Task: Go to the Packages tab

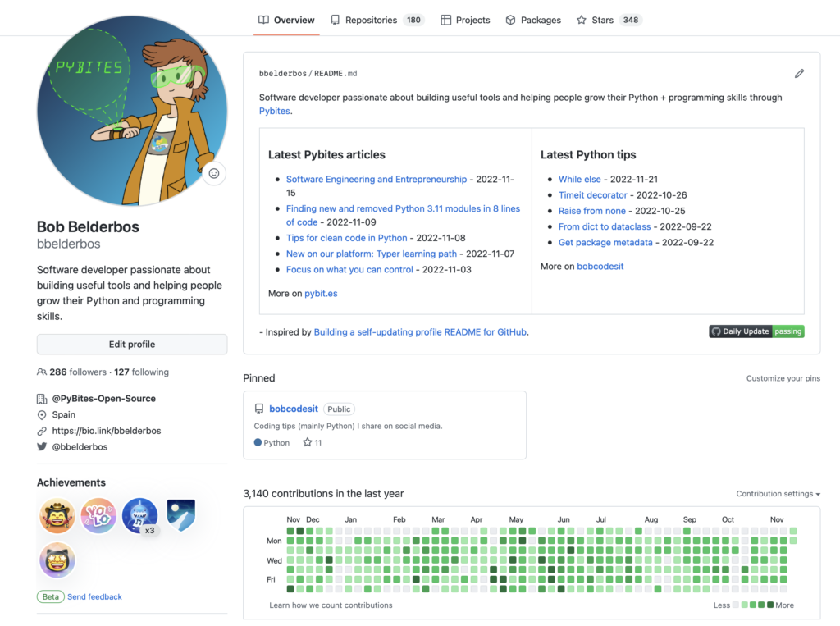Action: [x=533, y=20]
